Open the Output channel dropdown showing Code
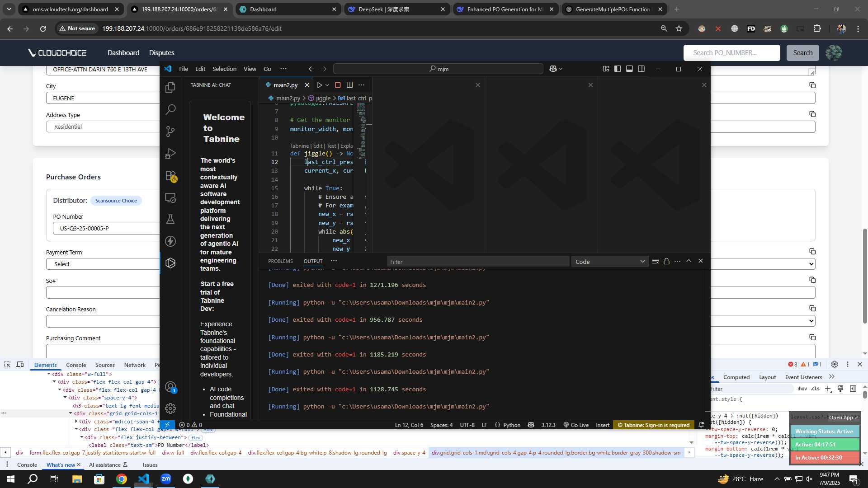868x488 pixels. click(610, 262)
